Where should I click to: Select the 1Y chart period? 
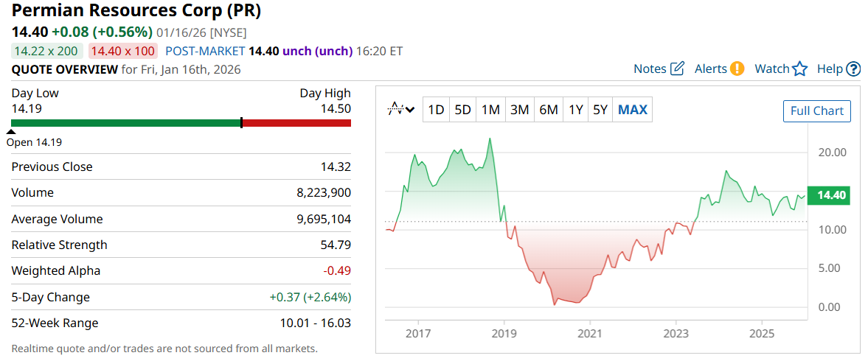[x=576, y=110]
